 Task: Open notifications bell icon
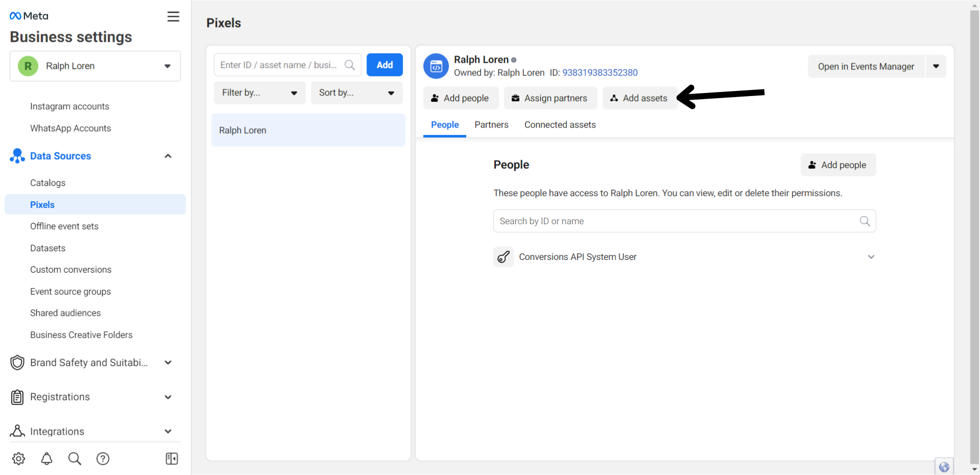(47, 459)
